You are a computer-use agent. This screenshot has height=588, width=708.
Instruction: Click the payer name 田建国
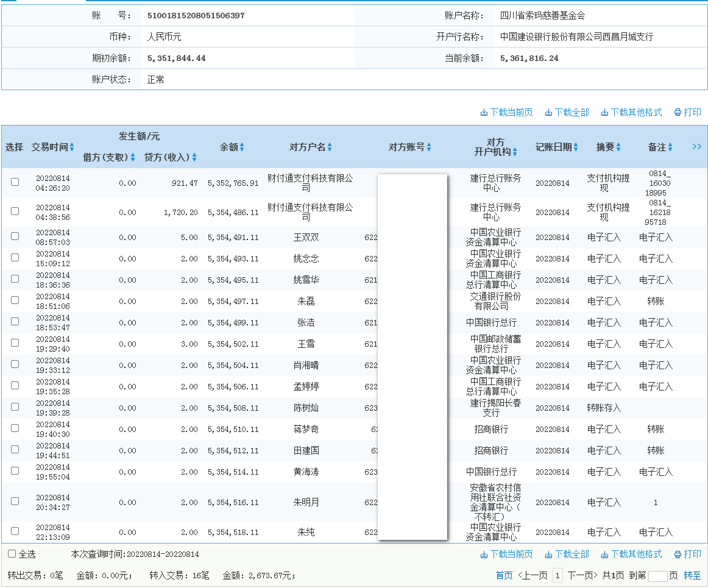pyautogui.click(x=306, y=450)
